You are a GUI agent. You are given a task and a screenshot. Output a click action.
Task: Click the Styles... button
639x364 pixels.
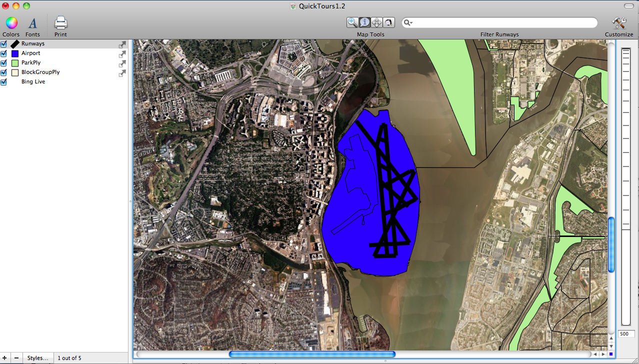click(x=37, y=358)
